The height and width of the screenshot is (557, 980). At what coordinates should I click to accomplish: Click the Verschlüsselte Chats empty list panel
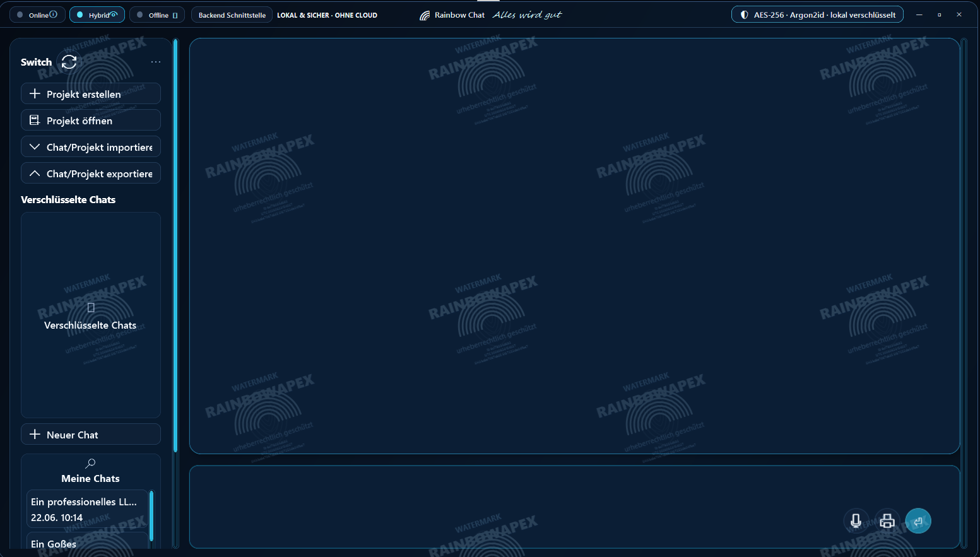91,315
